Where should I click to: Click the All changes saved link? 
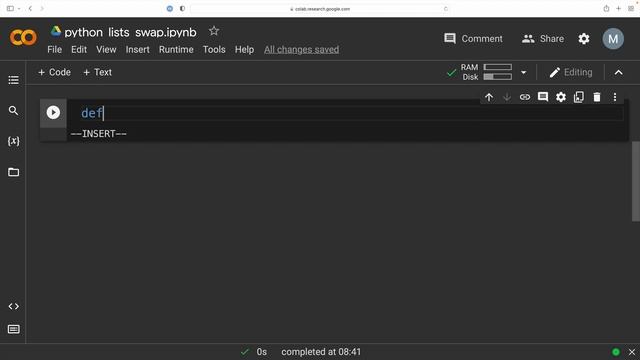[301, 49]
